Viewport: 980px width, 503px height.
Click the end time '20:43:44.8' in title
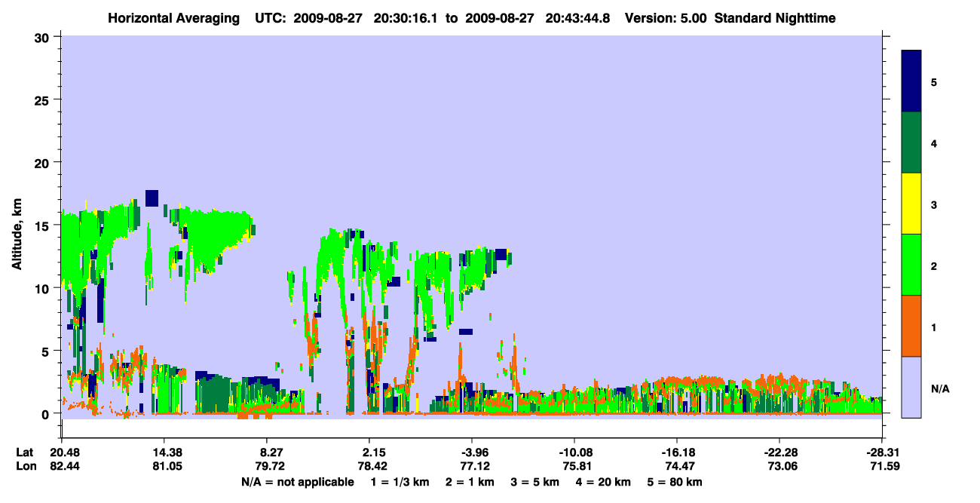coord(579,17)
